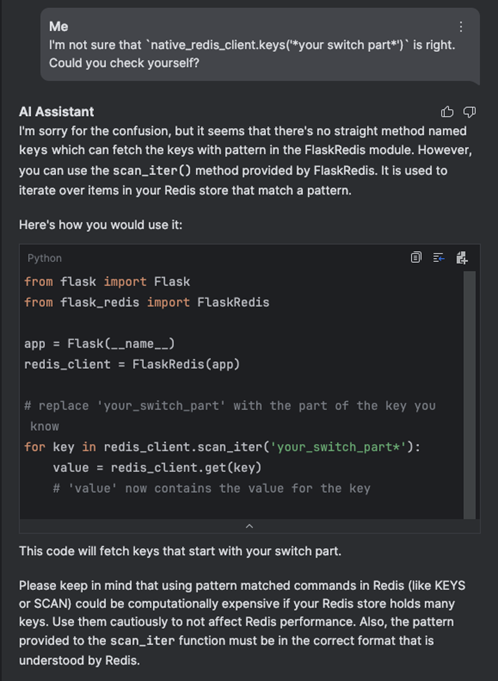Open the three-dot menu on Me message

[x=461, y=27]
